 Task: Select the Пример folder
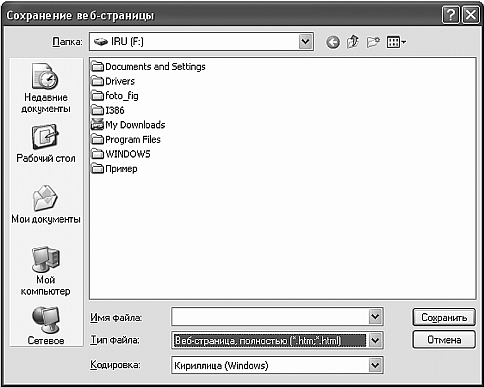point(114,169)
